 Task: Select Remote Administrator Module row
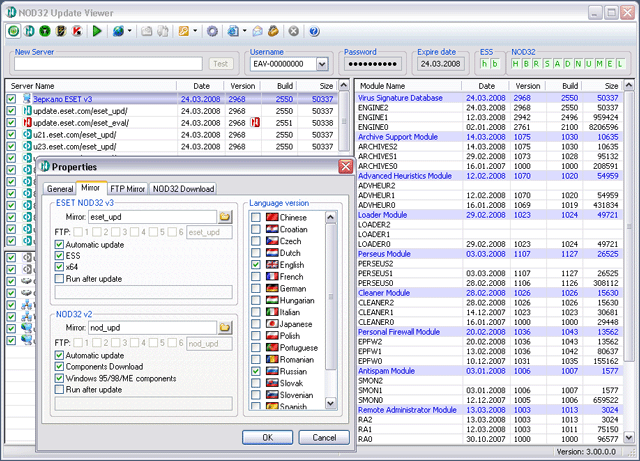(x=489, y=410)
